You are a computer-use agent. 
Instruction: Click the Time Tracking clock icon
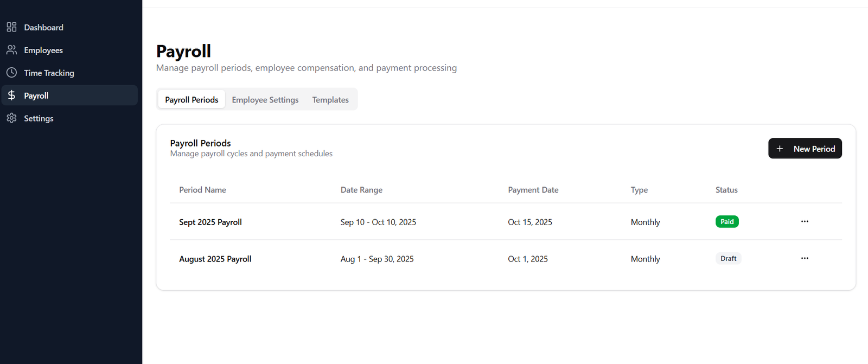point(11,73)
